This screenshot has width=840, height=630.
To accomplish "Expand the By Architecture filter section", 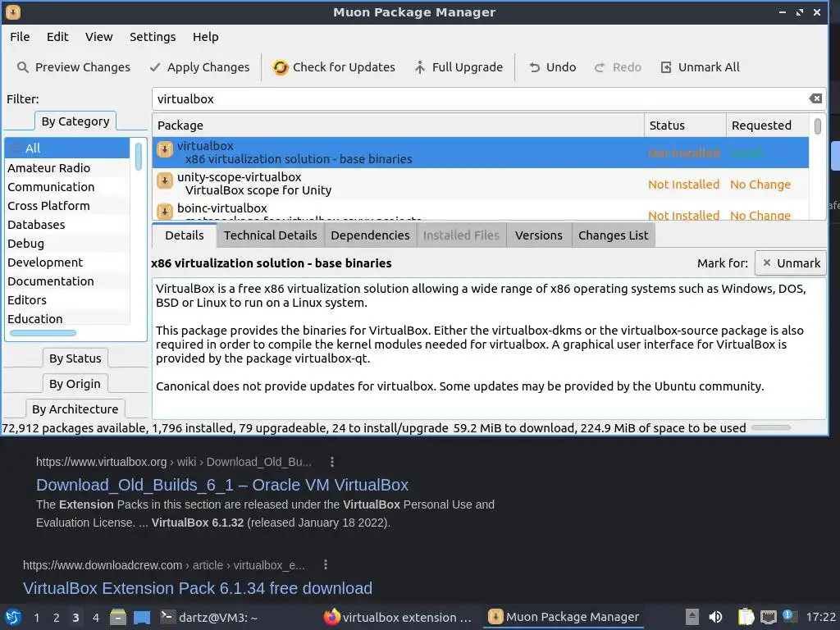I will (x=75, y=409).
